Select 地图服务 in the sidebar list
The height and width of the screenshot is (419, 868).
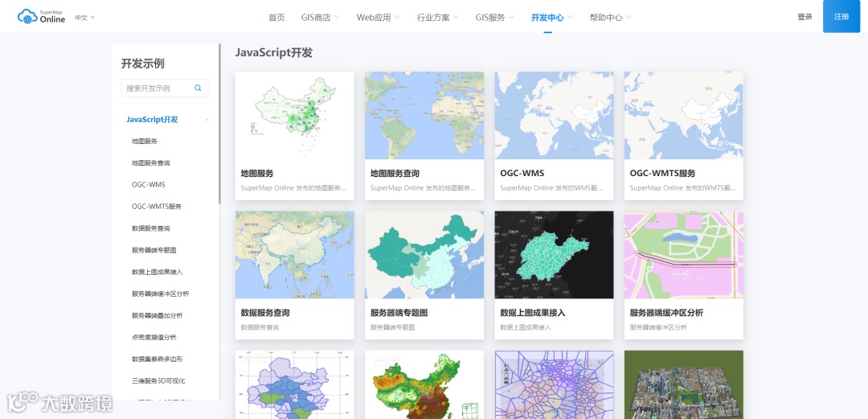[x=145, y=142]
